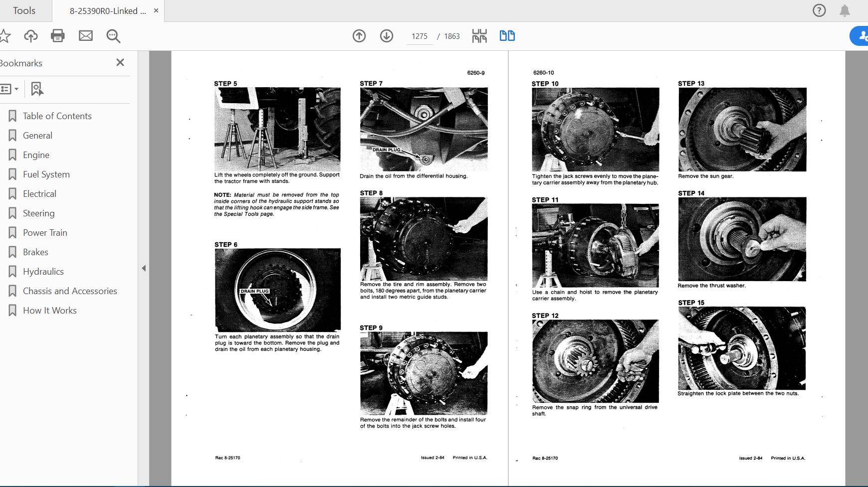Click the STEP 10 jack screws photo
868x487 pixels.
point(596,130)
